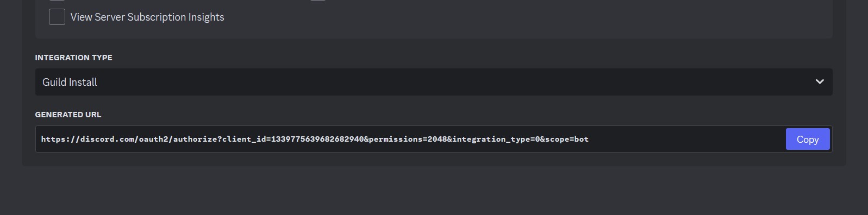Click the GENERATED URL heading label
This screenshot has width=868, height=215.
[68, 115]
